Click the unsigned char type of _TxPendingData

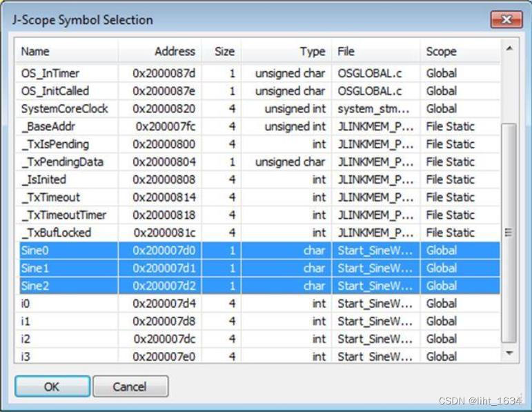290,162
